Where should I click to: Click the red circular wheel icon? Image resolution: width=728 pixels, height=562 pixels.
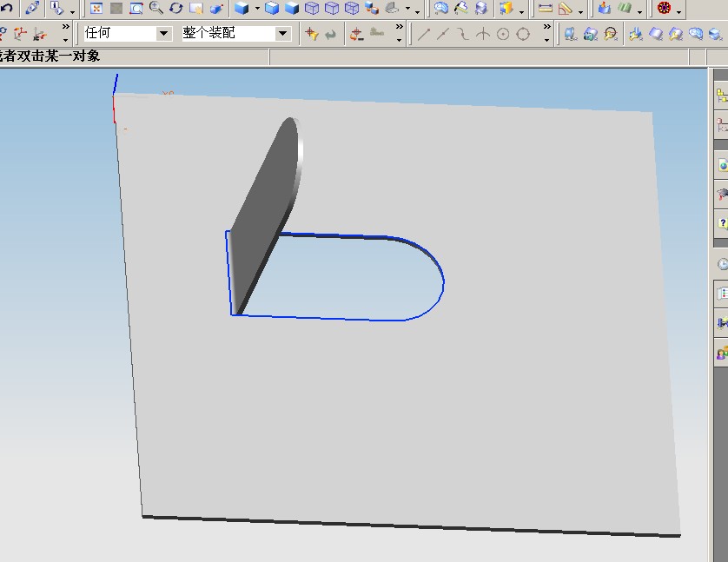(664, 8)
